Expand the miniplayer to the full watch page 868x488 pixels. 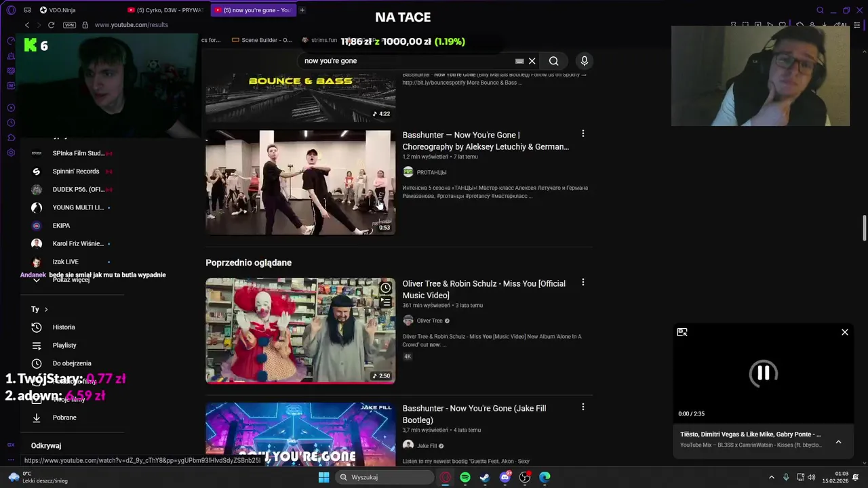[x=682, y=332]
